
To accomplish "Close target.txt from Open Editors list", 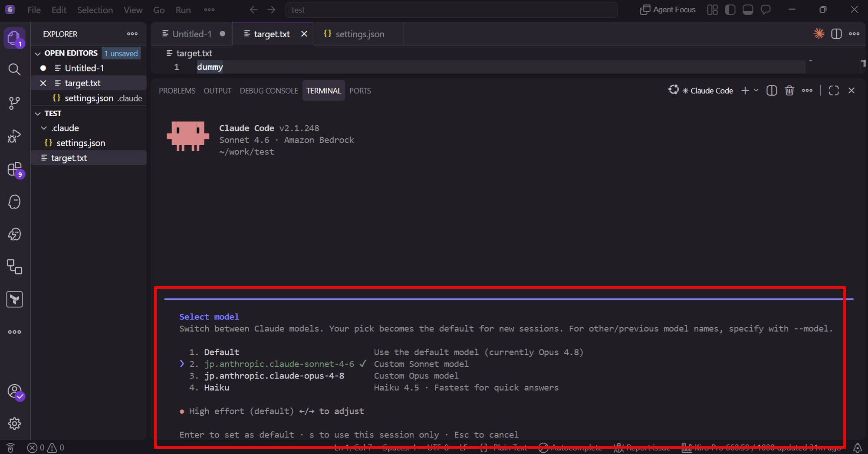I will click(x=43, y=83).
